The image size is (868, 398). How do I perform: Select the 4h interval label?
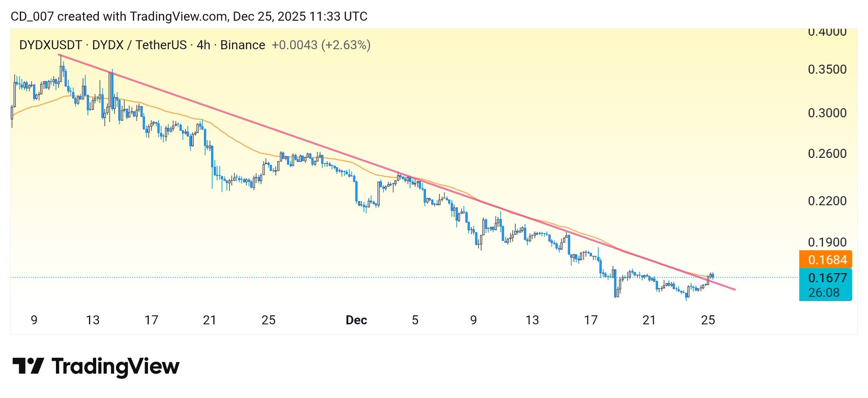tap(204, 45)
